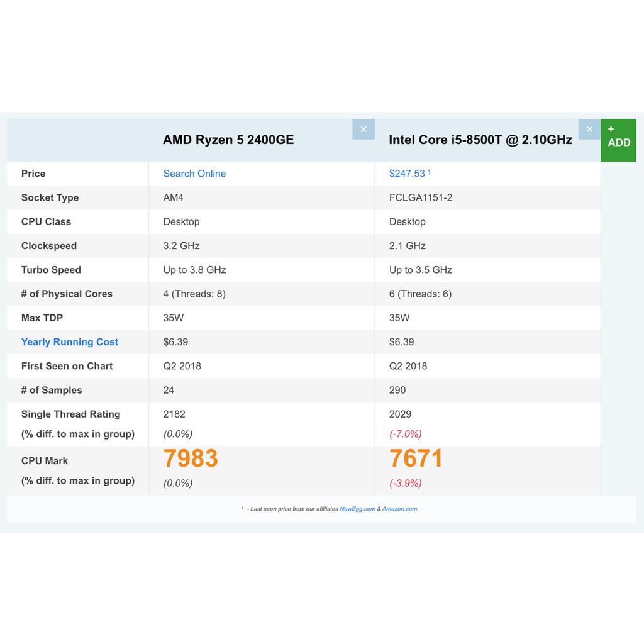Open the Search Online price link
644x644 pixels.
[x=194, y=174]
